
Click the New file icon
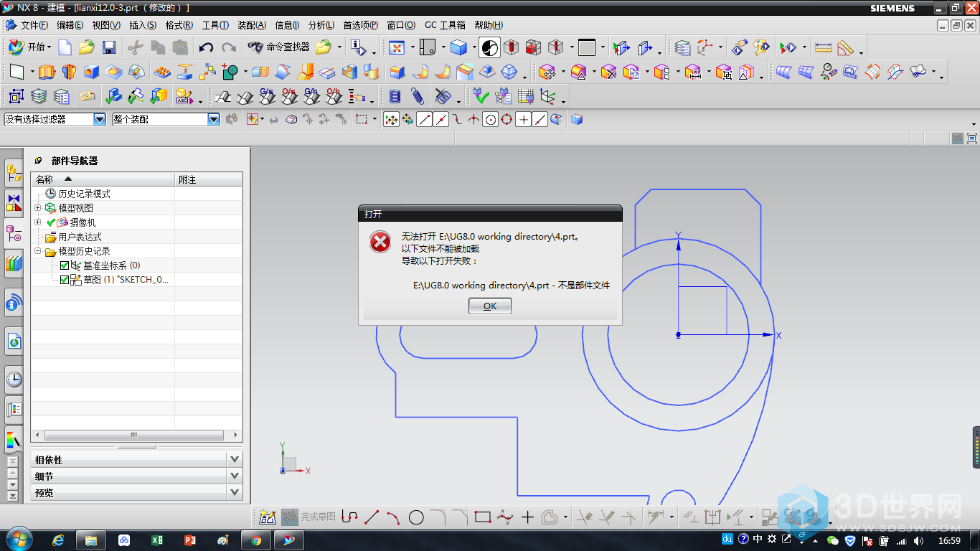(x=65, y=47)
